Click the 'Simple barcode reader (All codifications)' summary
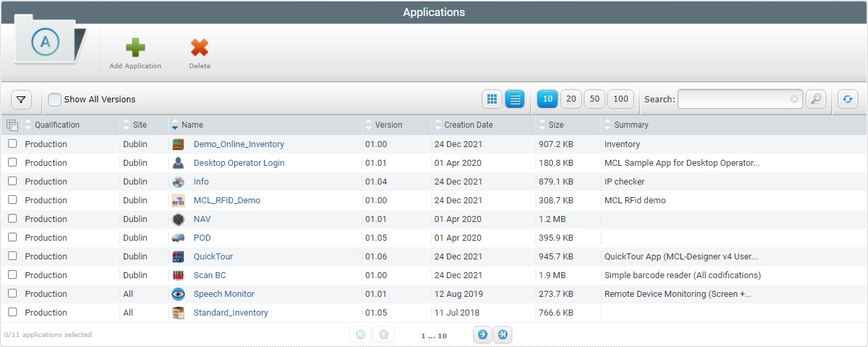868x347 pixels. (682, 275)
